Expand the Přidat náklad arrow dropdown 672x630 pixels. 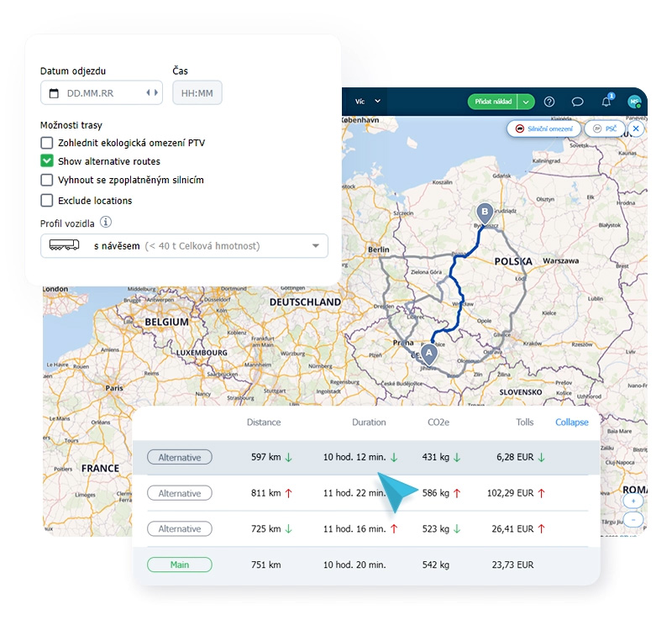pos(526,102)
